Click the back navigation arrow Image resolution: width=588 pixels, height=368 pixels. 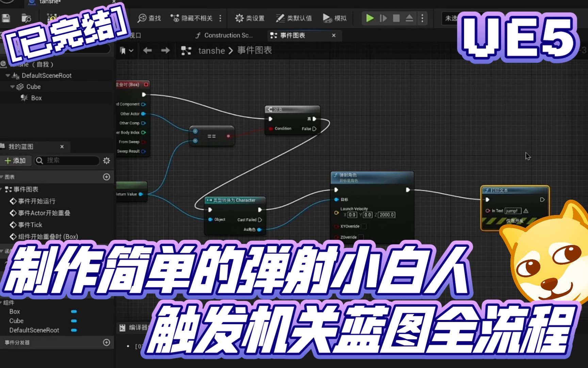[x=148, y=50]
